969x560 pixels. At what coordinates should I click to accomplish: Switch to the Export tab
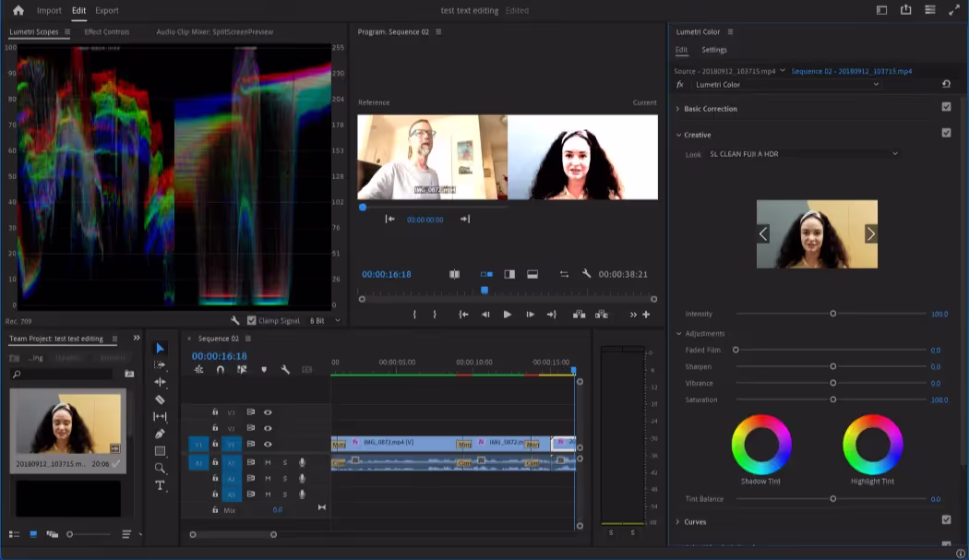coord(107,10)
